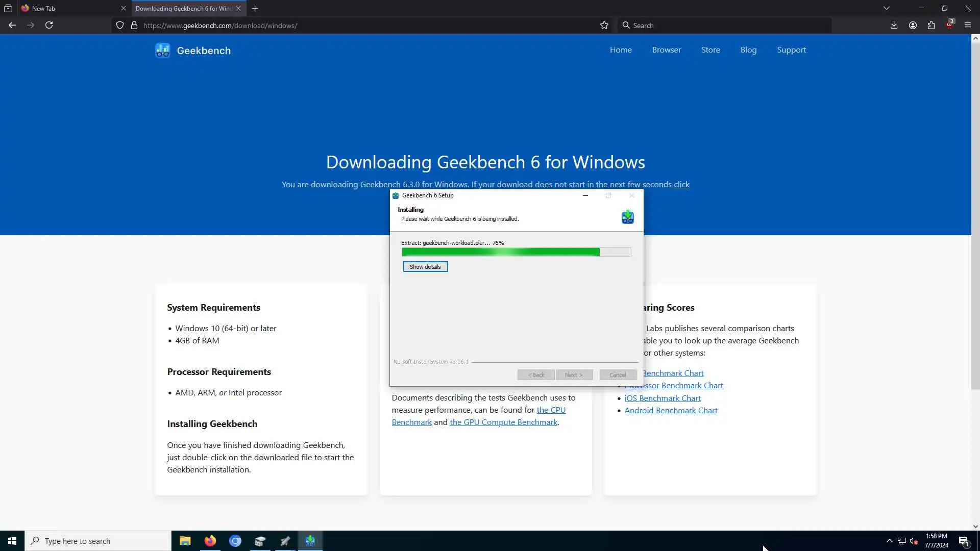Click the Geekbench logo icon in header

163,51
